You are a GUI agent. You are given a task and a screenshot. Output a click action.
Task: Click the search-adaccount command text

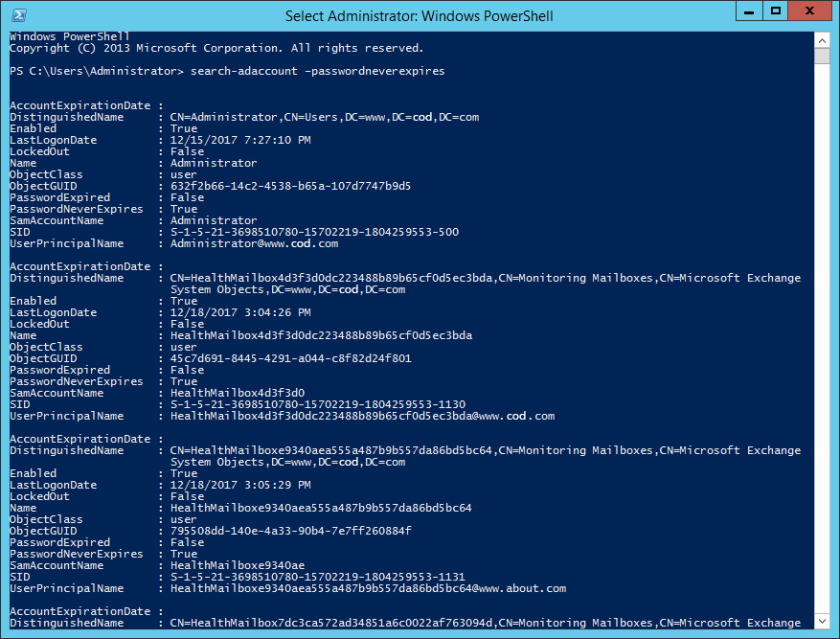pyautogui.click(x=243, y=71)
